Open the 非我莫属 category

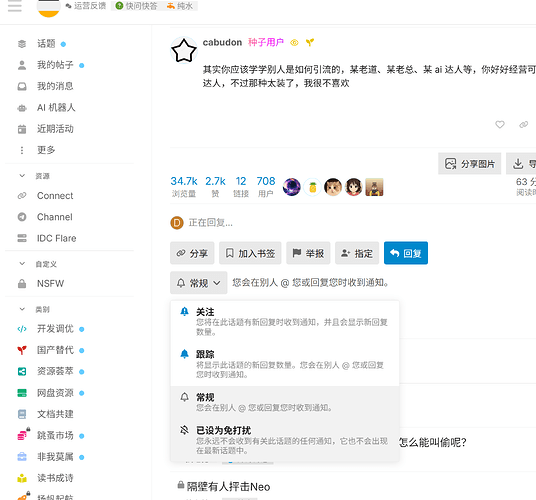(x=55, y=457)
